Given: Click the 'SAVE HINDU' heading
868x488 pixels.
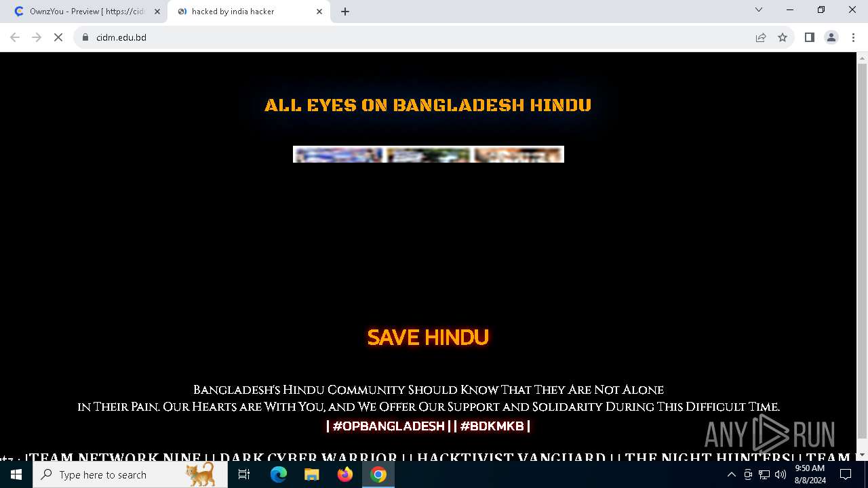Looking at the screenshot, I should (x=428, y=337).
